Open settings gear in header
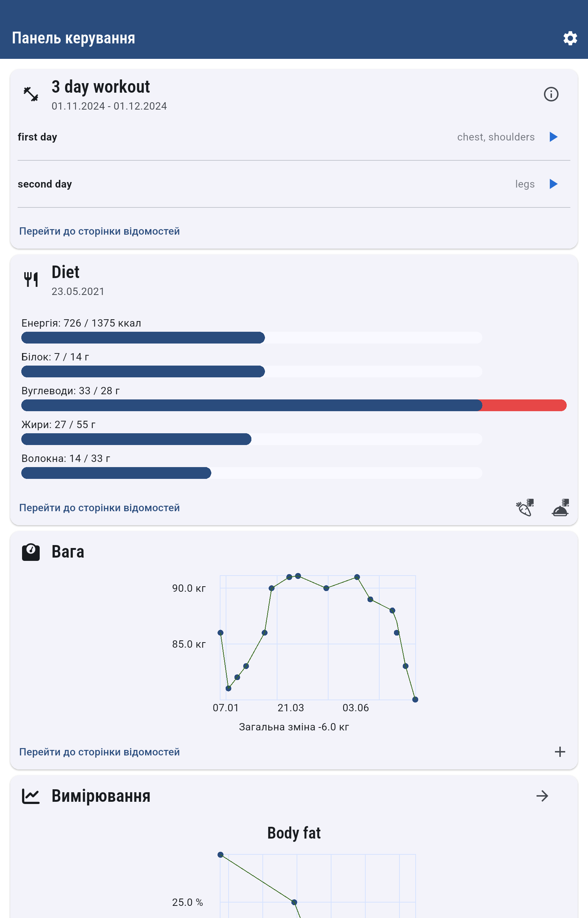This screenshot has height=918, width=588. [570, 38]
